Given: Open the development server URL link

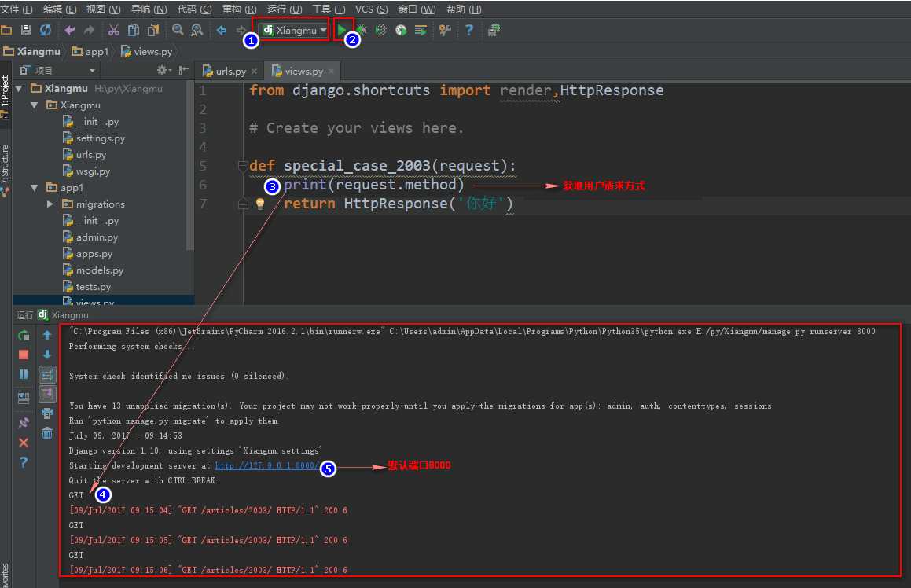Looking at the screenshot, I should click(266, 466).
